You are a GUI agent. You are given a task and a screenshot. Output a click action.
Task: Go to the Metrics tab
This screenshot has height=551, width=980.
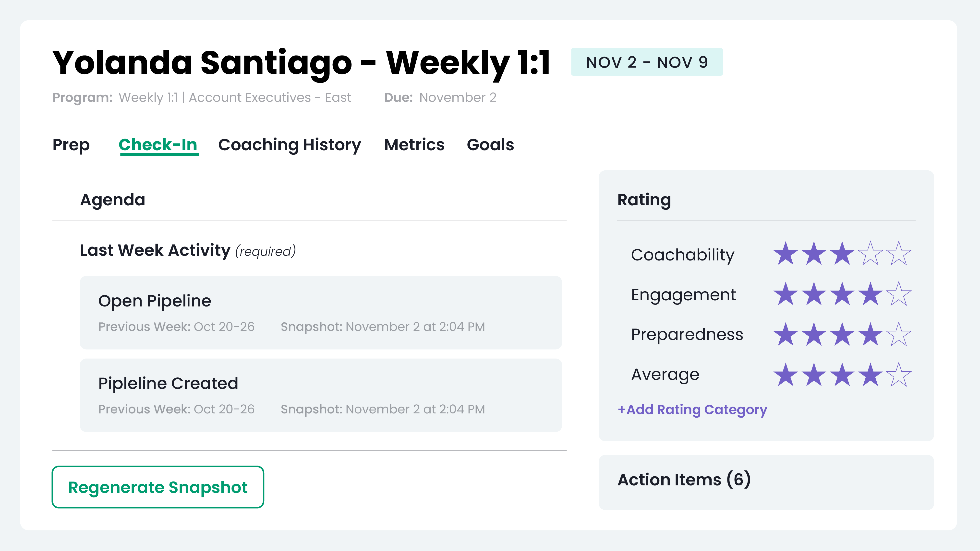pos(414,145)
